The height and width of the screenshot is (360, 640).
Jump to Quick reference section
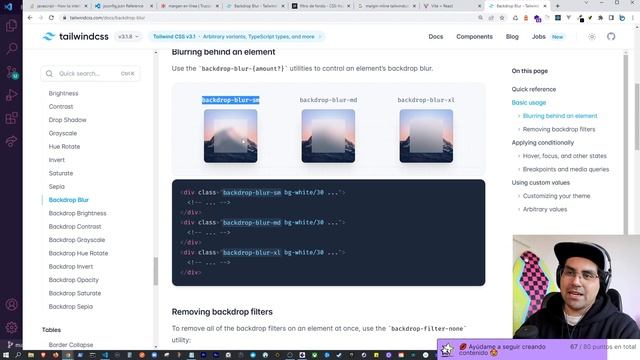[x=533, y=89]
